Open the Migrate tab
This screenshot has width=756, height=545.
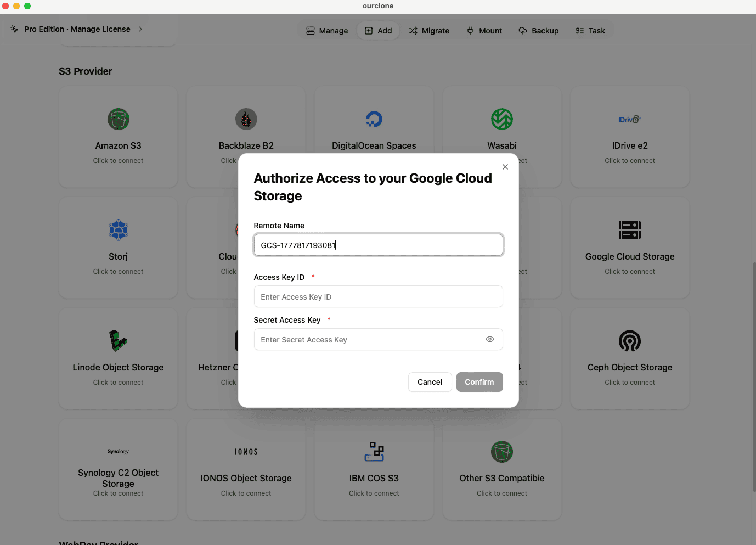(x=429, y=31)
